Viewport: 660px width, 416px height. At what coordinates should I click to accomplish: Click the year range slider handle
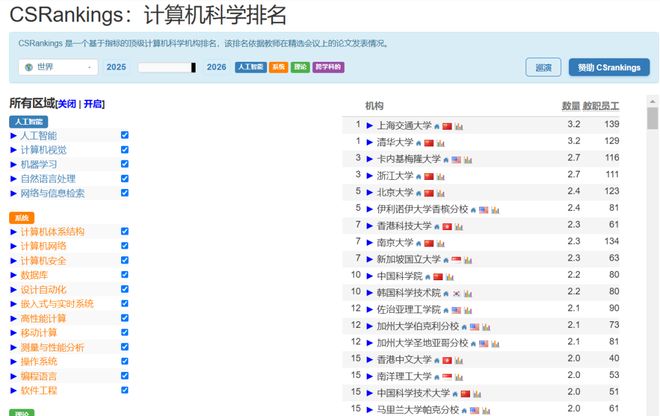point(193,67)
